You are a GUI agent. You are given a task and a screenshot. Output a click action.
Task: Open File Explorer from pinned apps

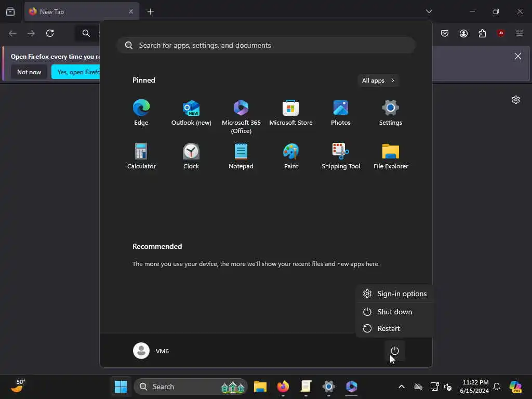pyautogui.click(x=391, y=156)
